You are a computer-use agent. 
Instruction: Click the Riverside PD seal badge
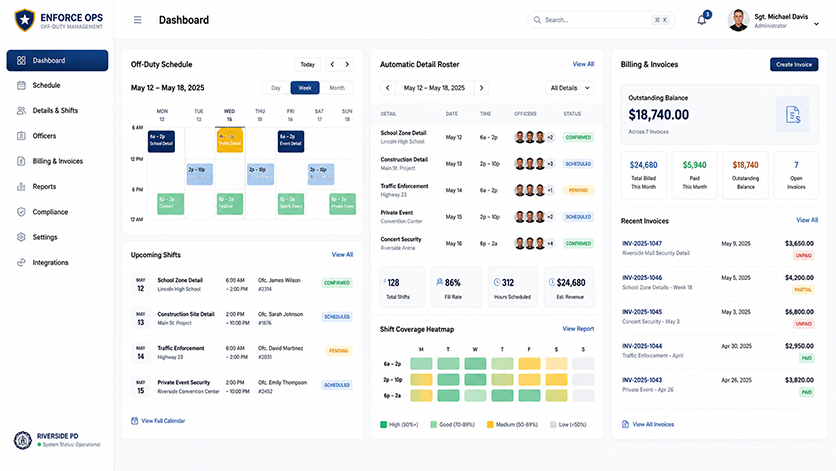[x=22, y=441]
